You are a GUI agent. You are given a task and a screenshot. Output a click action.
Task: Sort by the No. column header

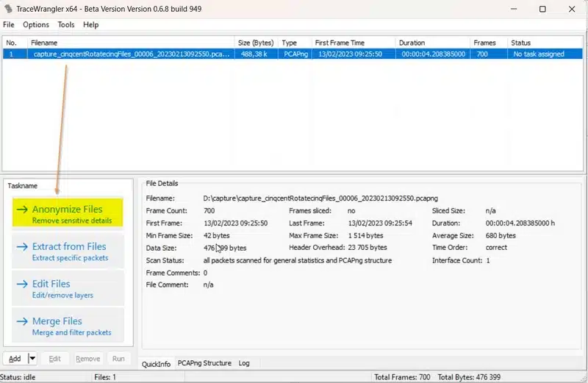15,43
